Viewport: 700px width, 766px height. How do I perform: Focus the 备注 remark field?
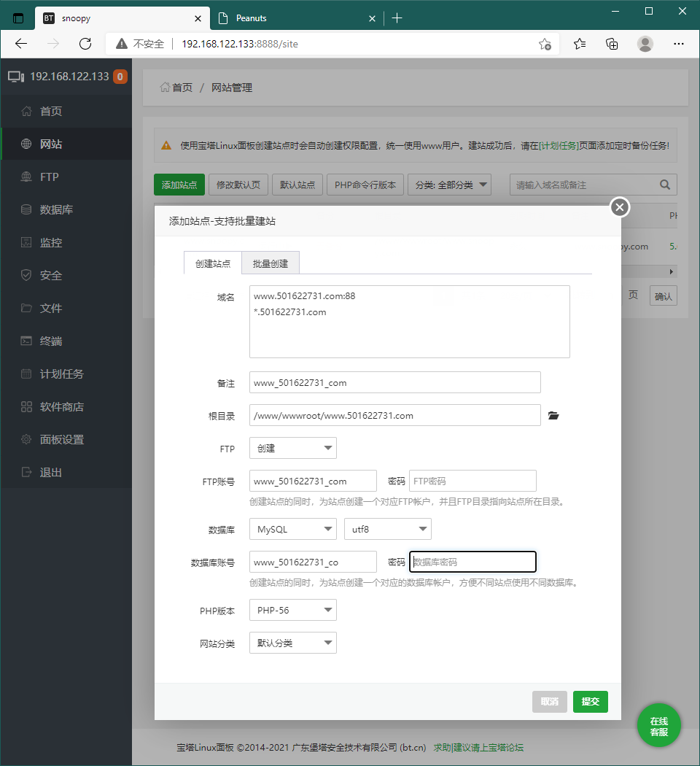(x=395, y=382)
